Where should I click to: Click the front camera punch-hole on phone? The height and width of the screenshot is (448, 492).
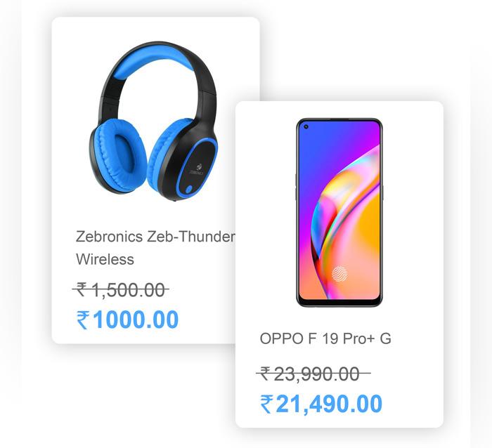click(x=306, y=127)
